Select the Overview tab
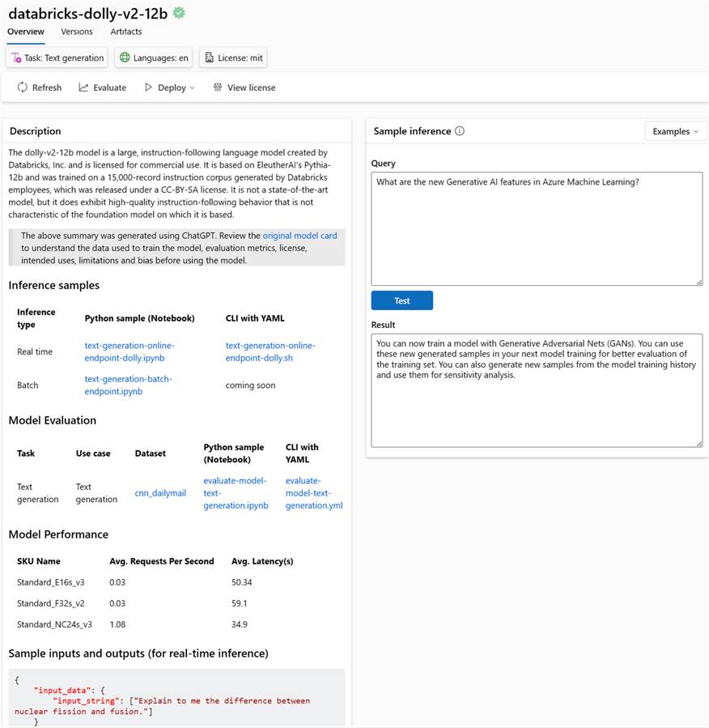The width and height of the screenshot is (709, 728). tap(25, 32)
